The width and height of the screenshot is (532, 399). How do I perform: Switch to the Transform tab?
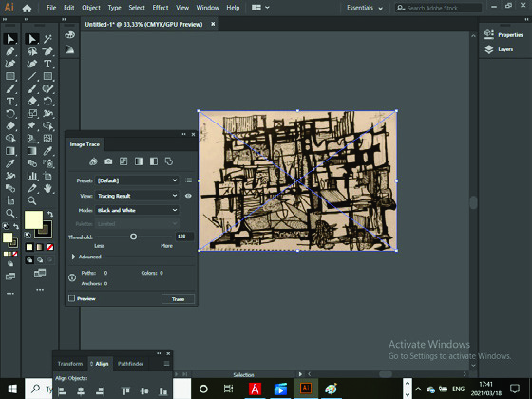click(x=70, y=364)
